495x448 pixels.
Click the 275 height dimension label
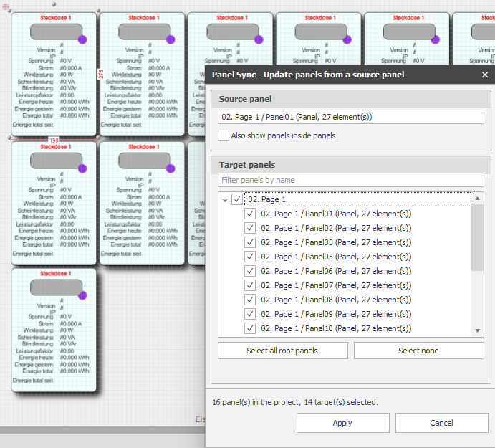pyautogui.click(x=101, y=75)
